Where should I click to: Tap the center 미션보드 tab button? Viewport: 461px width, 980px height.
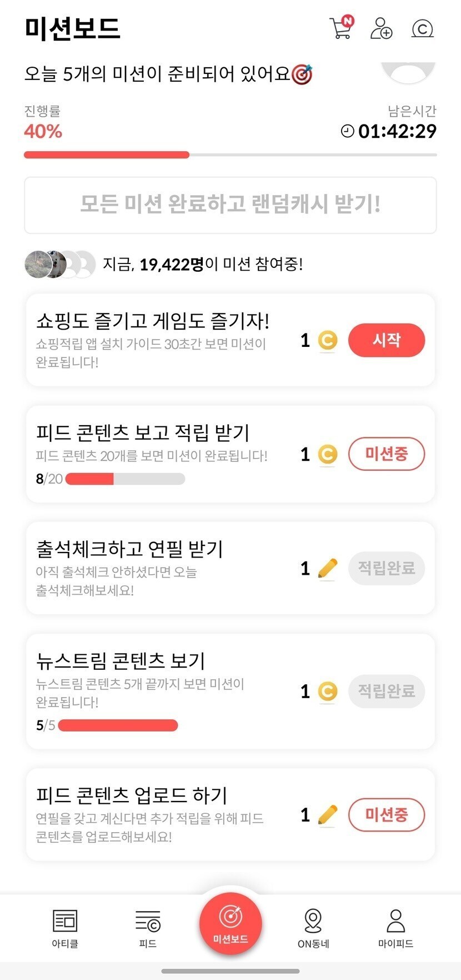(x=231, y=923)
